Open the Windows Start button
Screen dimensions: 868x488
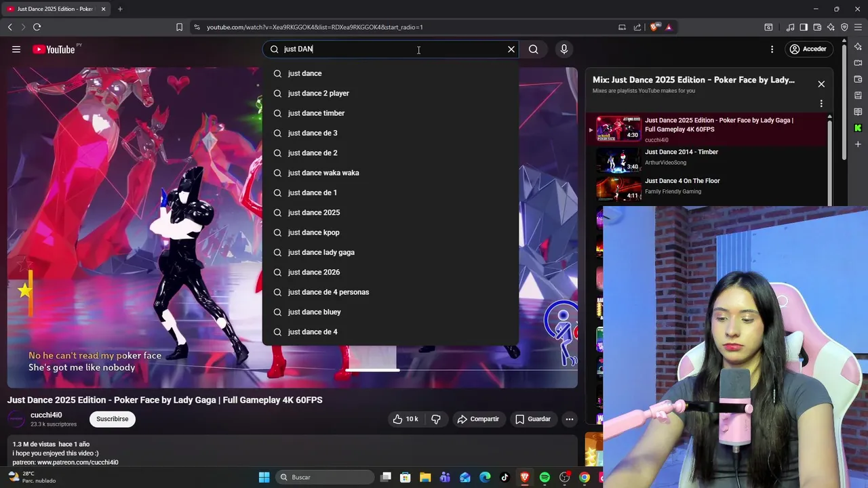[x=264, y=477]
